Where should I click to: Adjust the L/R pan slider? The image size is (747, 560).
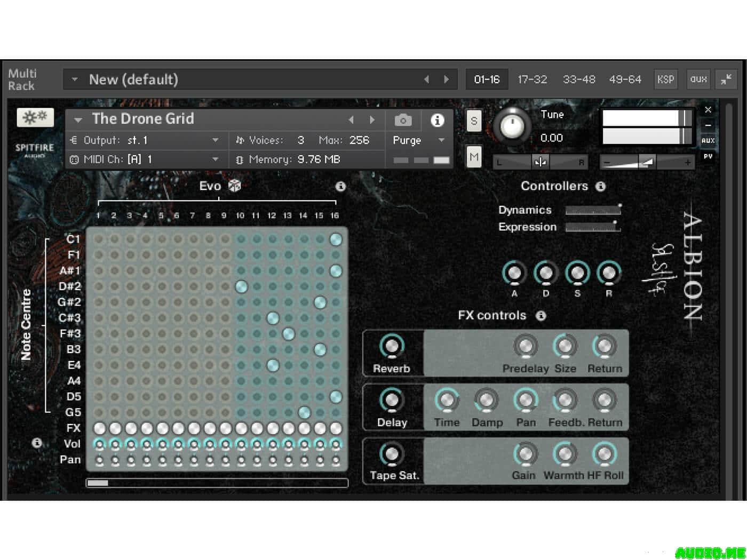(x=539, y=162)
